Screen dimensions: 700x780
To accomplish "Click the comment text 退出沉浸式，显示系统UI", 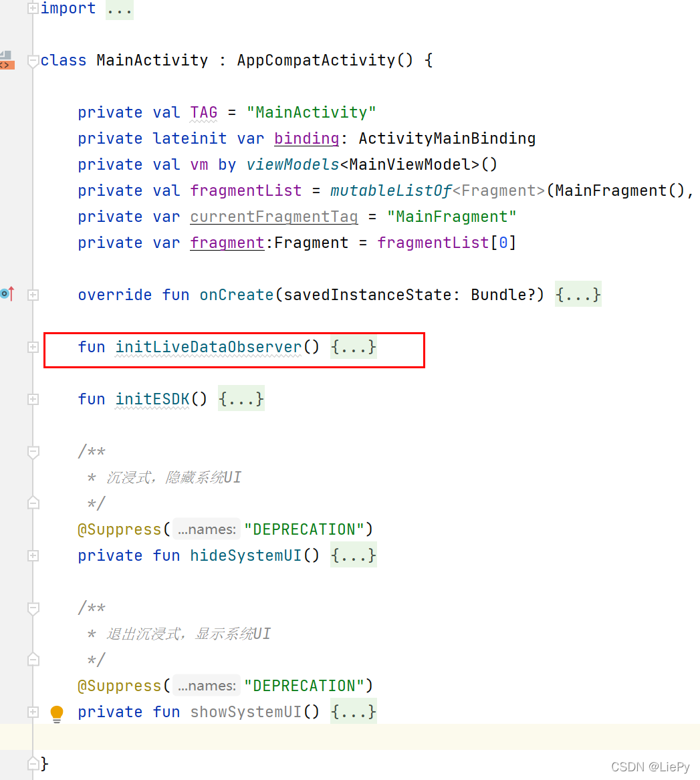I will point(189,634).
